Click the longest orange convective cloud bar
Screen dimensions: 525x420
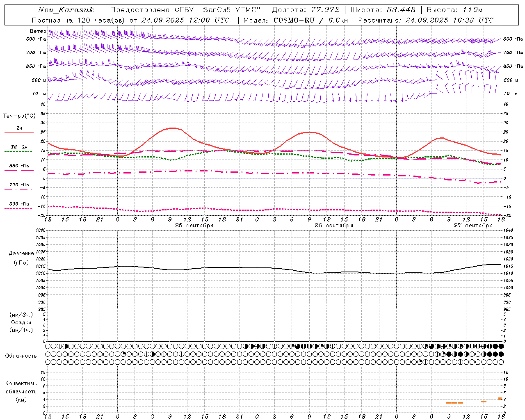[454, 403]
